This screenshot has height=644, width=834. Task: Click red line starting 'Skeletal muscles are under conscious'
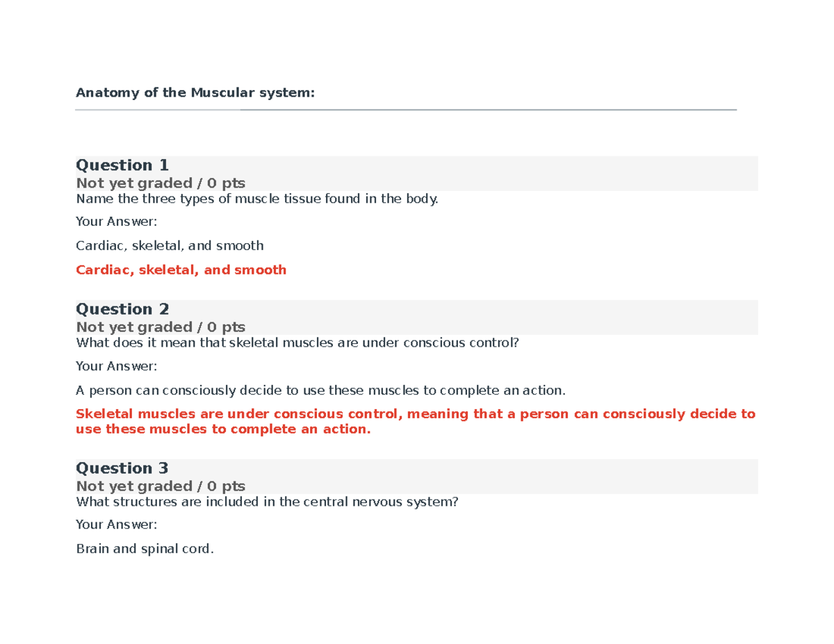[x=415, y=415]
